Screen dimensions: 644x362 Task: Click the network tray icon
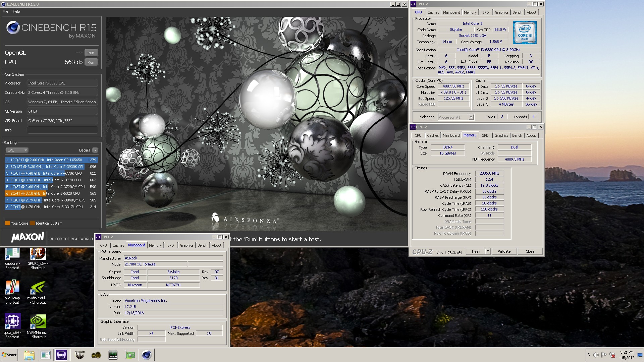[x=612, y=355]
